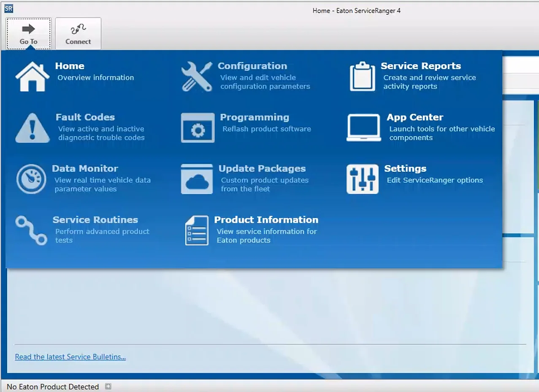The height and width of the screenshot is (392, 539).
Task: Open the latest Service Bulletins link
Action: (70, 357)
